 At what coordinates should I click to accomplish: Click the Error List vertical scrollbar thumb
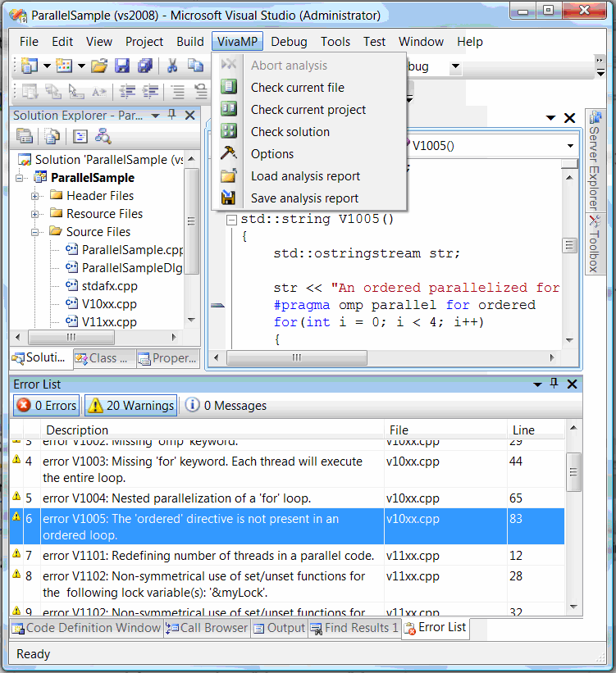pos(573,472)
